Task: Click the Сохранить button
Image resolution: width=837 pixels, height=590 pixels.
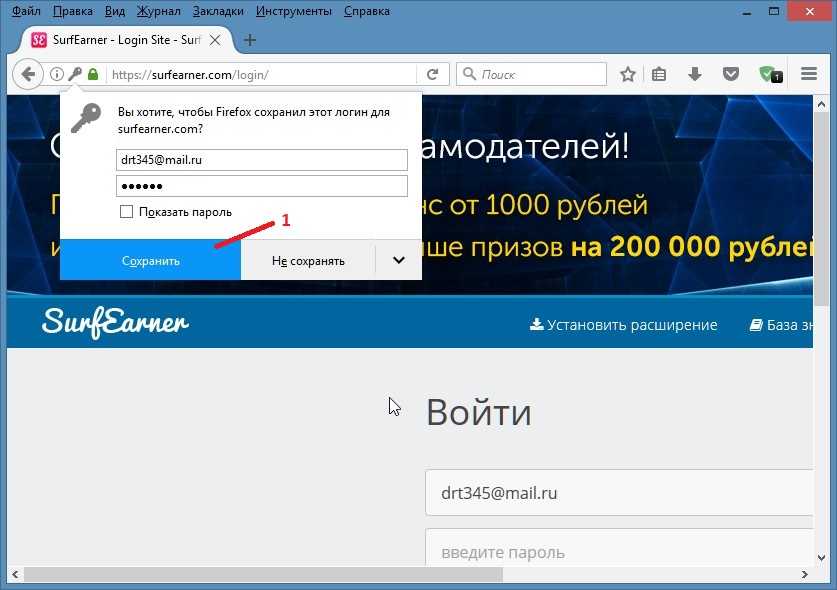Action: pos(151,260)
